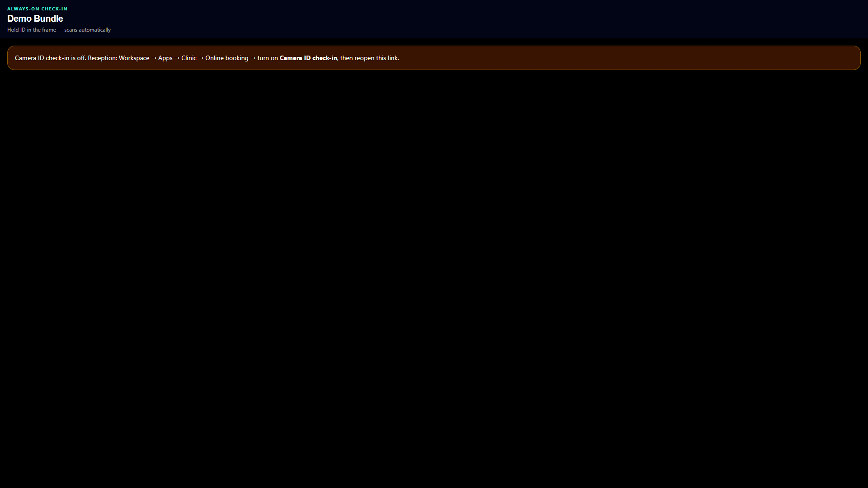This screenshot has width=868, height=488.
Task: Select Workspace in the banner path
Action: tap(134, 58)
